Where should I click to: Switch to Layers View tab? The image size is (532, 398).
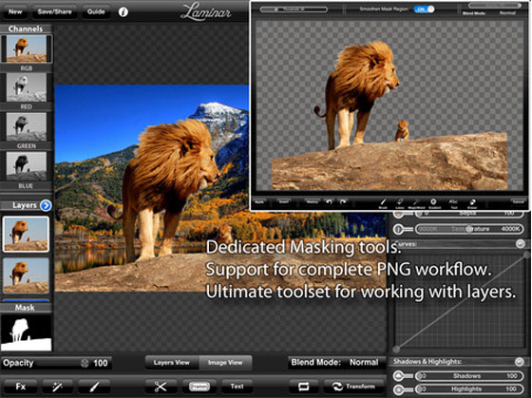click(x=172, y=362)
